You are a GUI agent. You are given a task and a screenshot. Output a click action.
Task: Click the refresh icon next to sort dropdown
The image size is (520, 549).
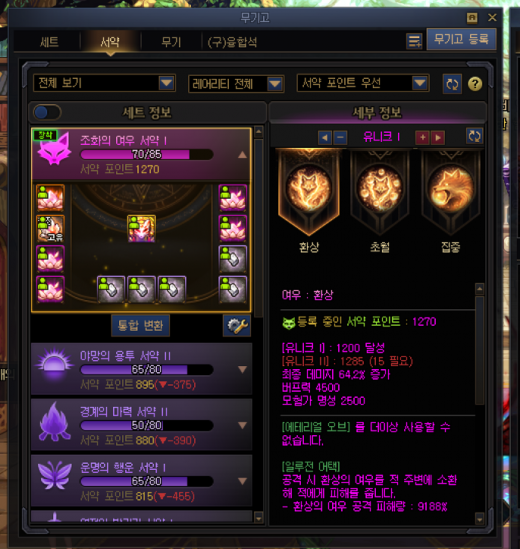[452, 84]
